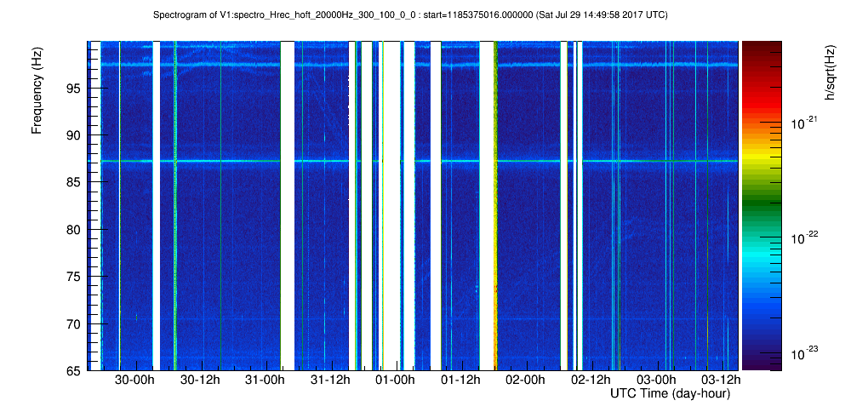Click the 10^-21 colorbar scale label
This screenshot has width=868, height=412.
[803, 124]
